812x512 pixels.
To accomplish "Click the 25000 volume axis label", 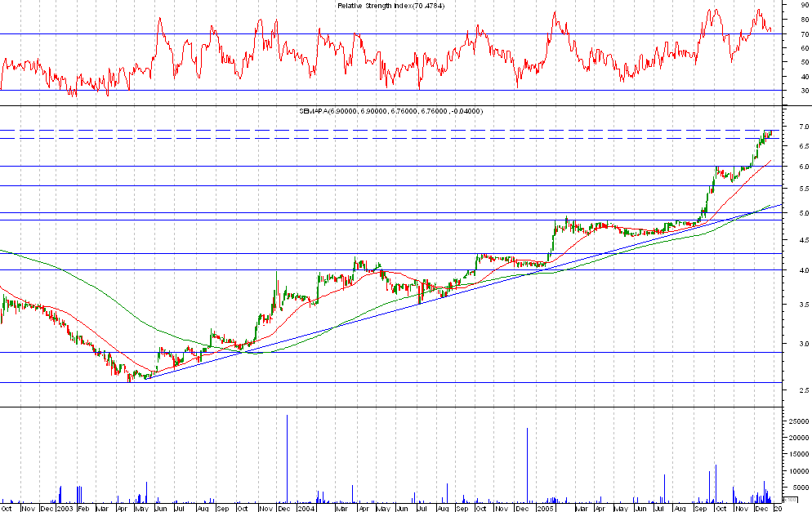I will 797,421.
